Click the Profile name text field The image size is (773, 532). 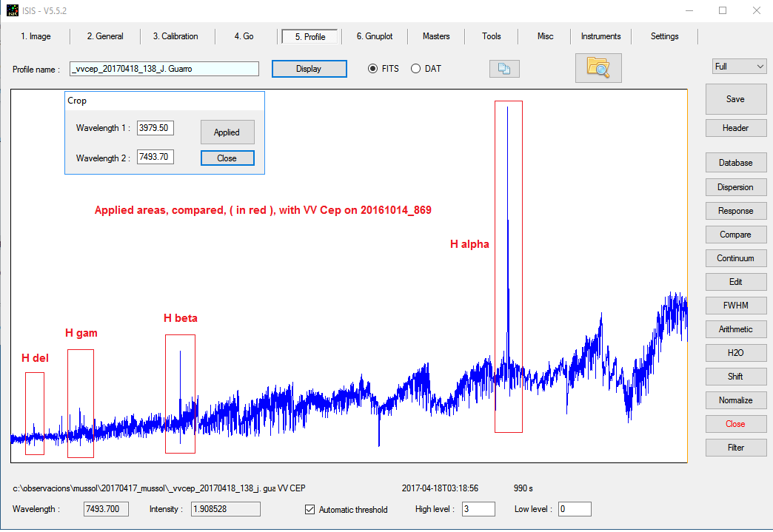point(164,69)
